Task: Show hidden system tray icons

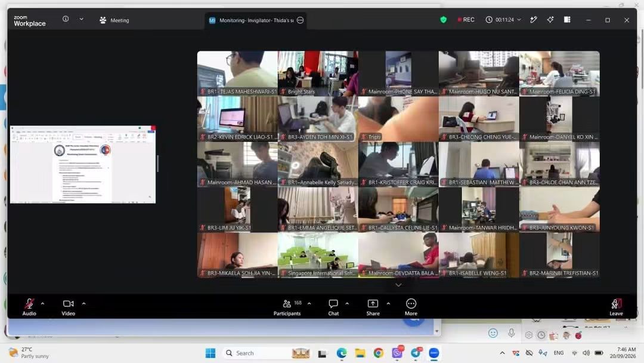Action: (x=502, y=353)
